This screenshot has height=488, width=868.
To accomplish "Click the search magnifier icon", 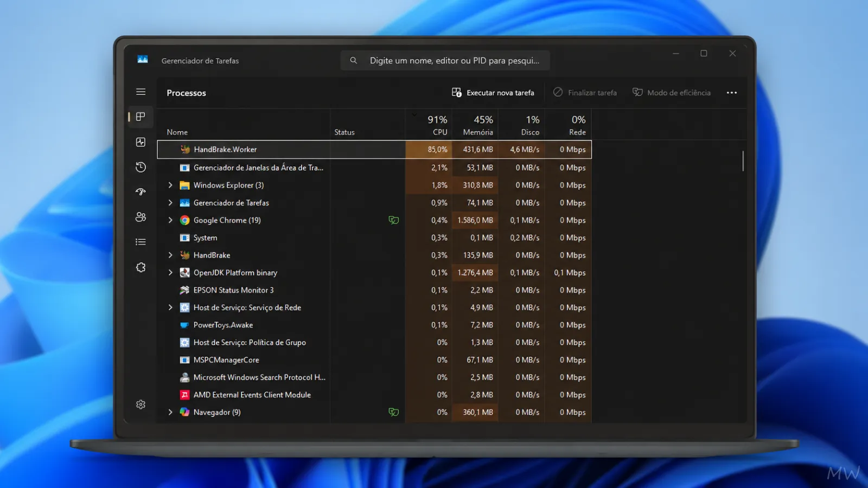I will [353, 60].
